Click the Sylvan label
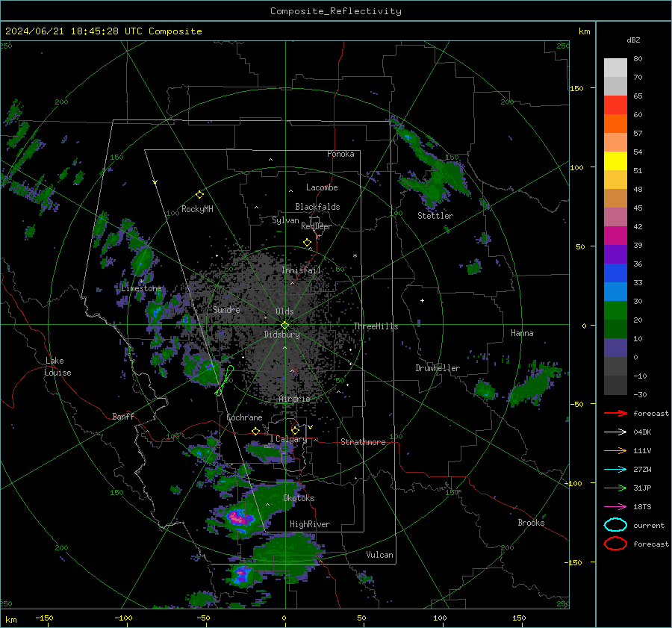This screenshot has width=672, height=628. (x=285, y=220)
